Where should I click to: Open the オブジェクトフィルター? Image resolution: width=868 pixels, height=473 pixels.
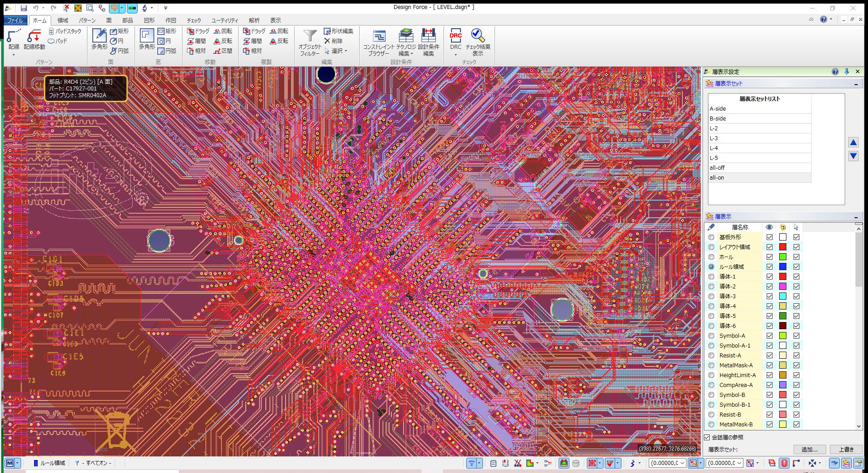click(310, 43)
